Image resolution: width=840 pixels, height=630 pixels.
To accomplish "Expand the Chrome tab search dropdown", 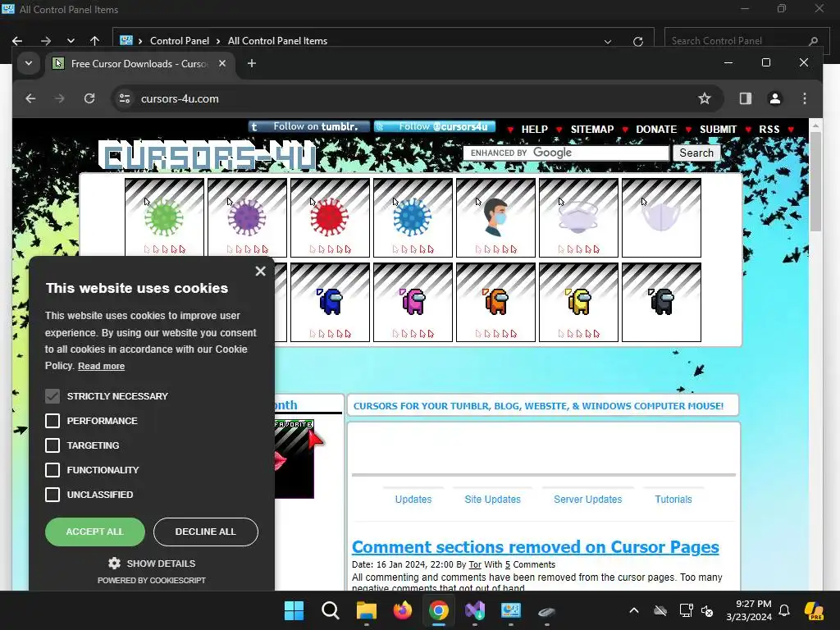I will point(29,63).
